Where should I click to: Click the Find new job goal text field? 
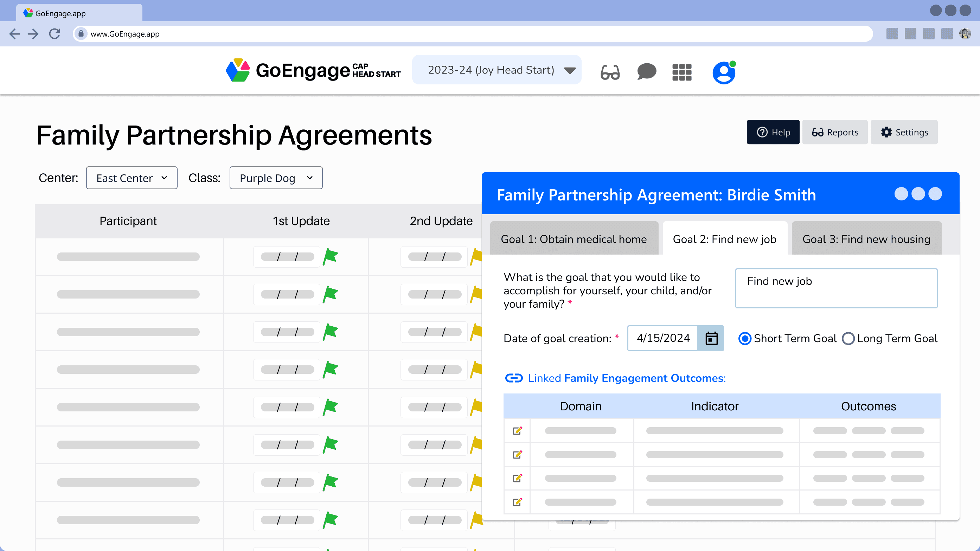tap(836, 288)
